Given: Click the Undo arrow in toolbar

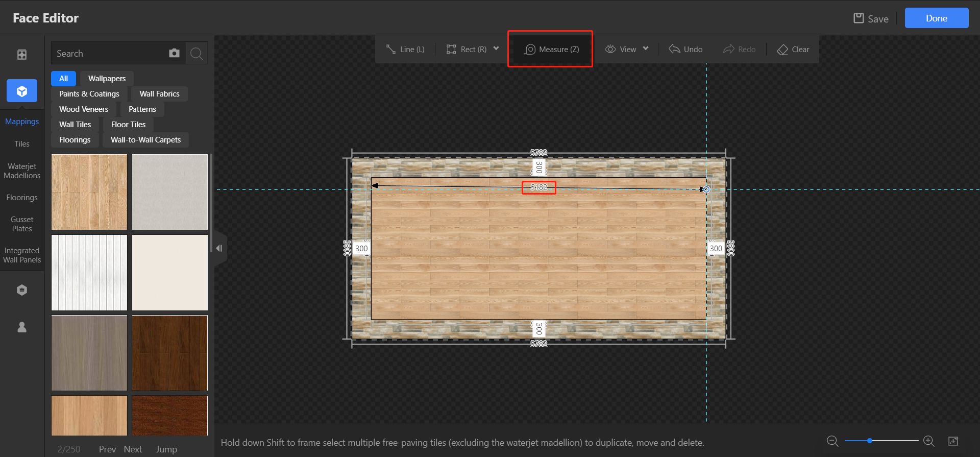Looking at the screenshot, I should pyautogui.click(x=685, y=50).
